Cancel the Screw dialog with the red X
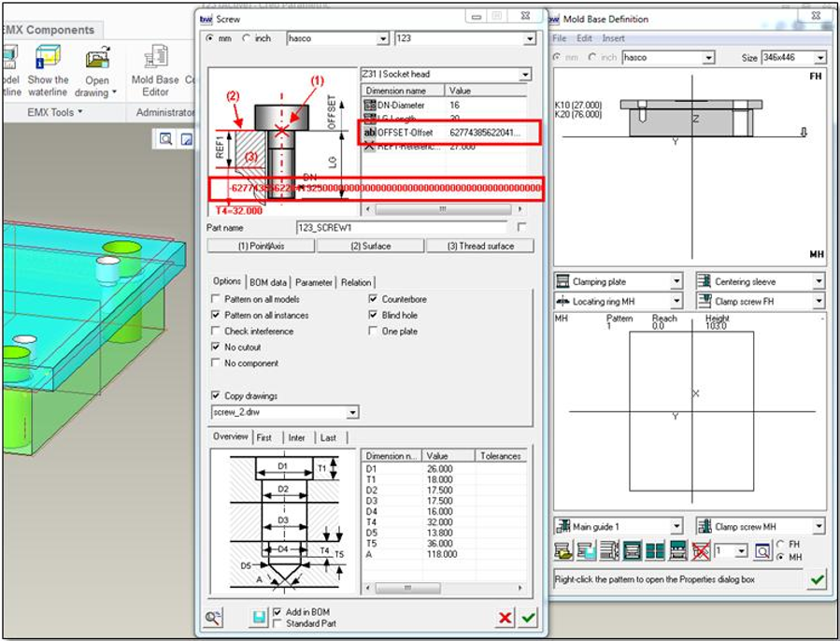The image size is (840, 641). (505, 618)
